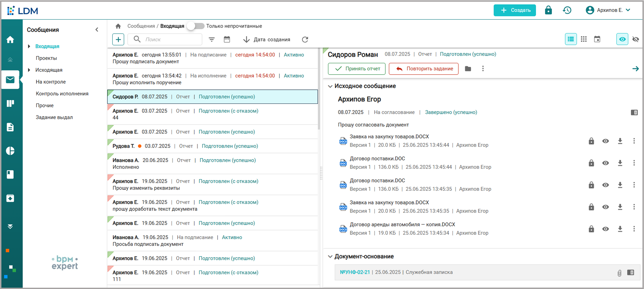Open the Проекты folder
Screen dimensions: 644x289
pyautogui.click(x=46, y=58)
